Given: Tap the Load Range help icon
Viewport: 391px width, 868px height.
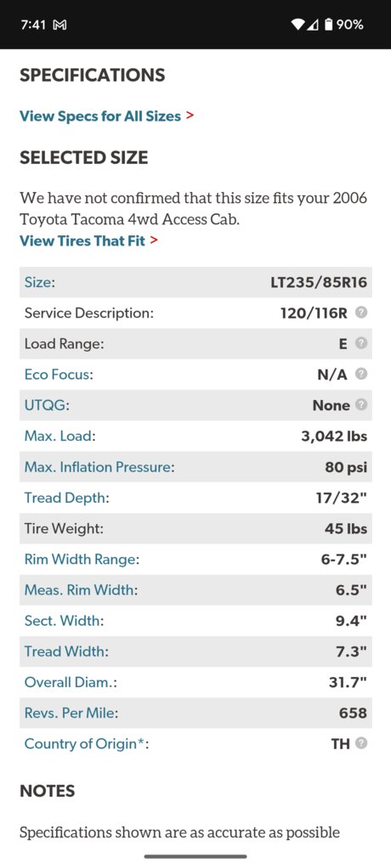Looking at the screenshot, I should 361,344.
